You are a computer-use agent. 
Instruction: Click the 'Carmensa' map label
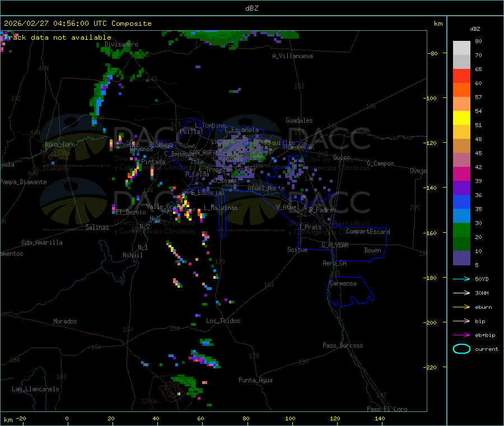tap(343, 283)
